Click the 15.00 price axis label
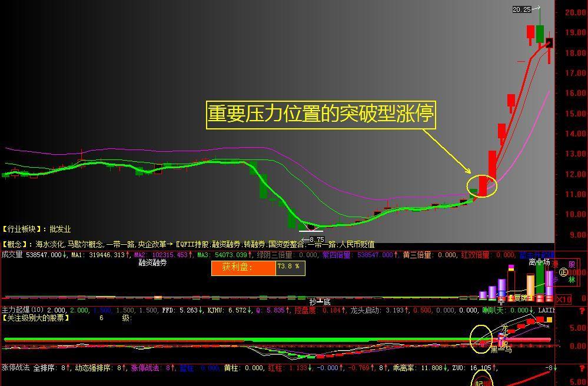 click(575, 114)
